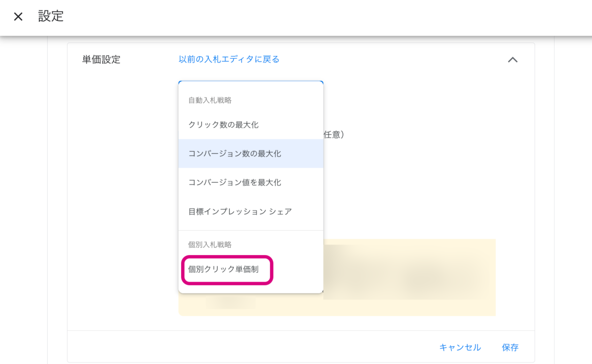
Task: Click the bidding strategy dropdown field's top edge
Action: click(251, 82)
